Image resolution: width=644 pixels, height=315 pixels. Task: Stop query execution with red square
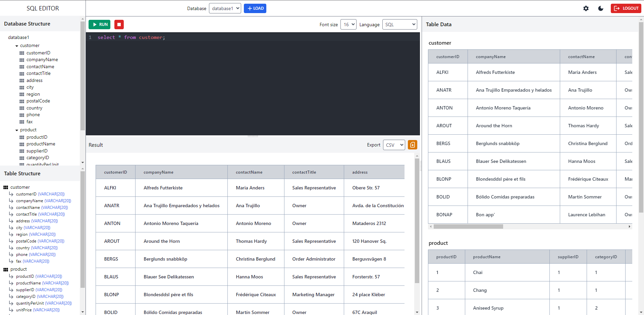pyautogui.click(x=119, y=25)
